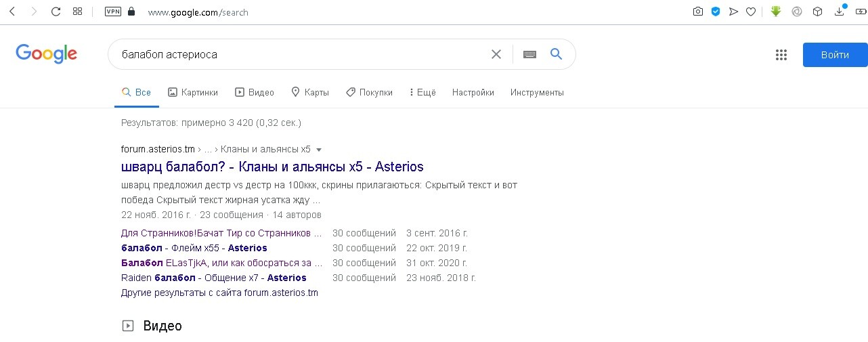Open browser downloads arrow icon
The height and width of the screenshot is (342, 868).
(x=840, y=12)
